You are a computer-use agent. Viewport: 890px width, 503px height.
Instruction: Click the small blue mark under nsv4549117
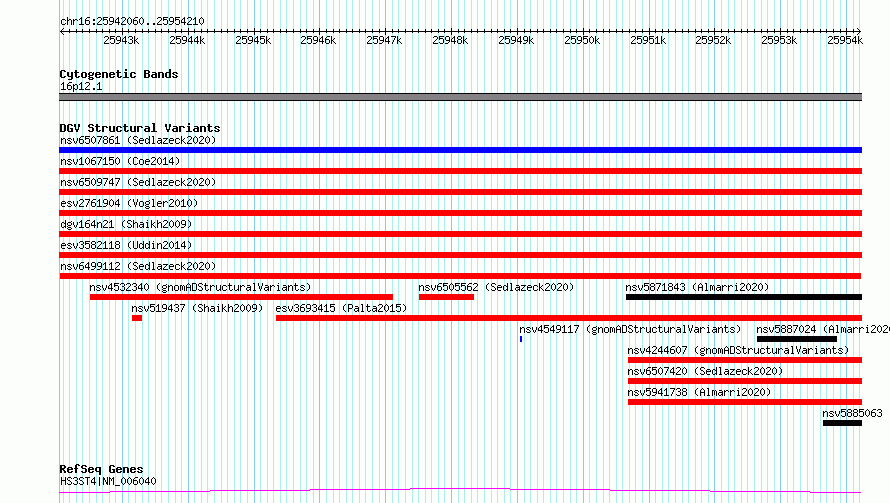[x=521, y=339]
